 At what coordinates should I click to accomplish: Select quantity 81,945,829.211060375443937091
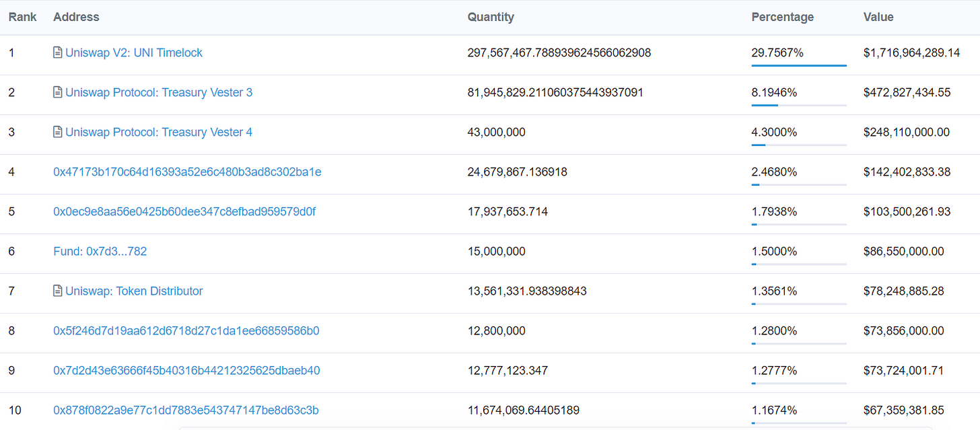click(555, 92)
